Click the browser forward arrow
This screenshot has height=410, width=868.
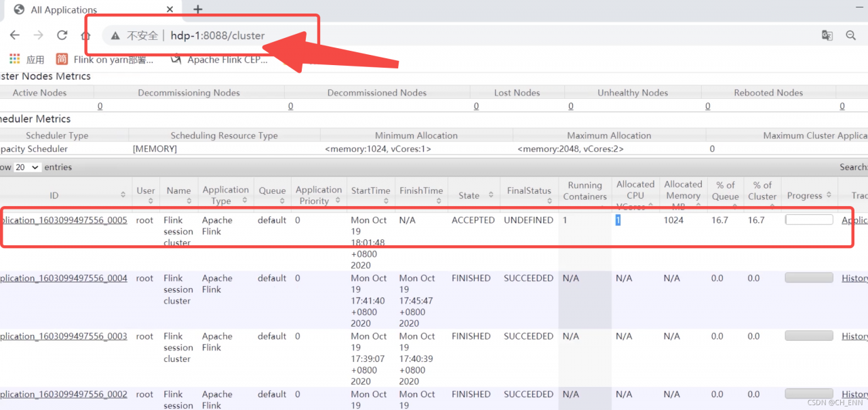pyautogui.click(x=39, y=35)
